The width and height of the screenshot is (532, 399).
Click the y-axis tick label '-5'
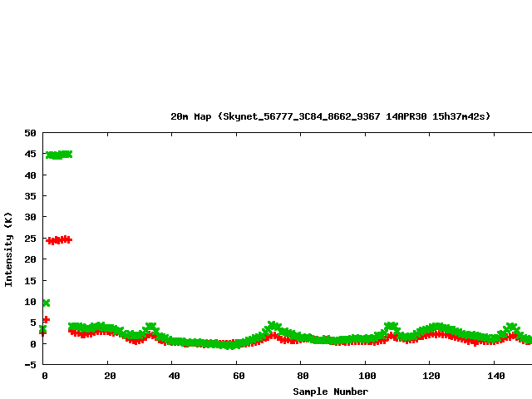pos(30,365)
